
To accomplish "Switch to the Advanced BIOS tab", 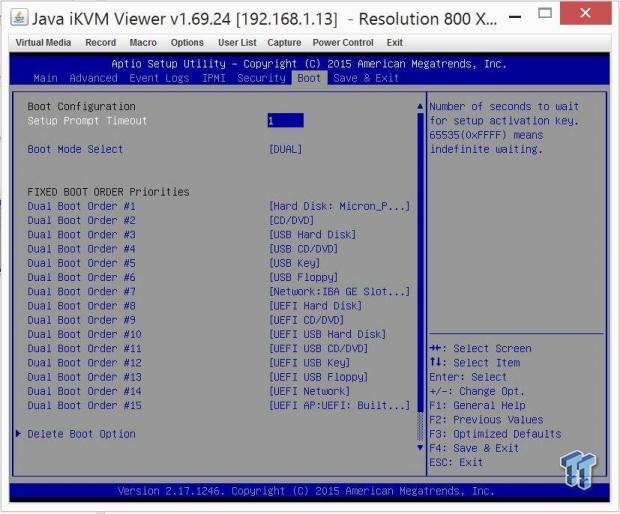I will pyautogui.click(x=93, y=78).
